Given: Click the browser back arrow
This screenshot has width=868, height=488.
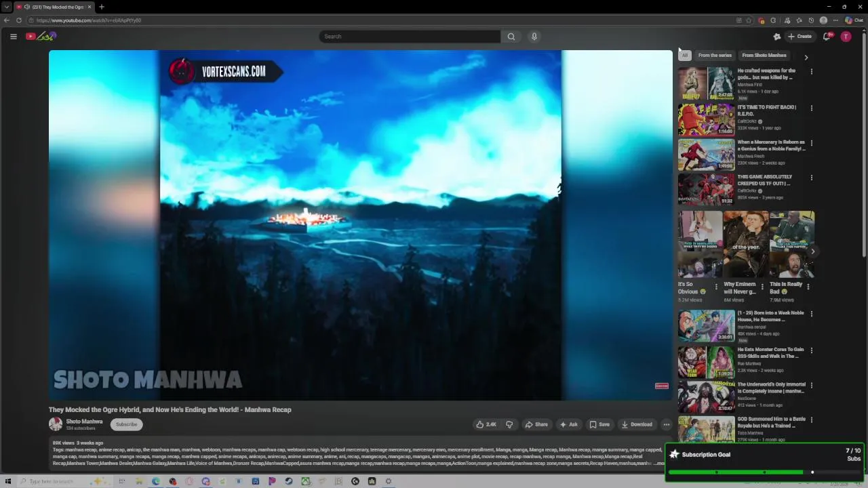Looking at the screenshot, I should (7, 20).
